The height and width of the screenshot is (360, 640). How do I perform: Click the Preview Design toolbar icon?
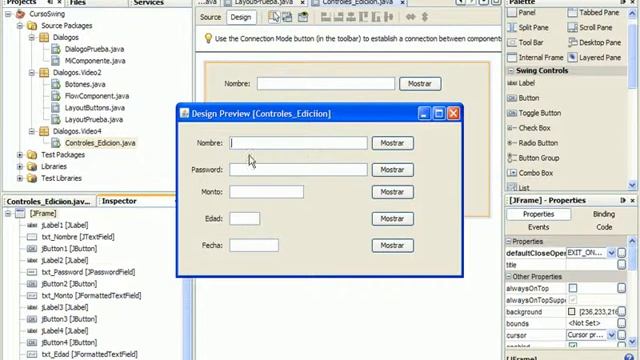303,17
